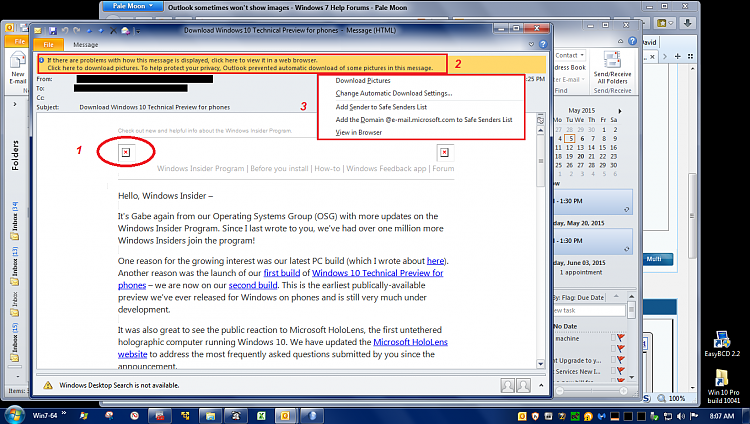Open the File tab in Outlook main window
The width and height of the screenshot is (750, 424).
[19, 42]
